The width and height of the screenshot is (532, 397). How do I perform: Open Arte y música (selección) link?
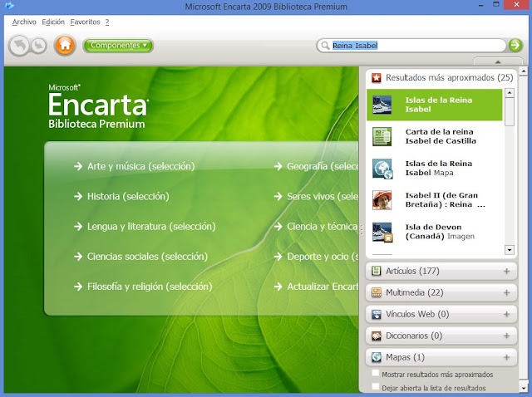(140, 166)
